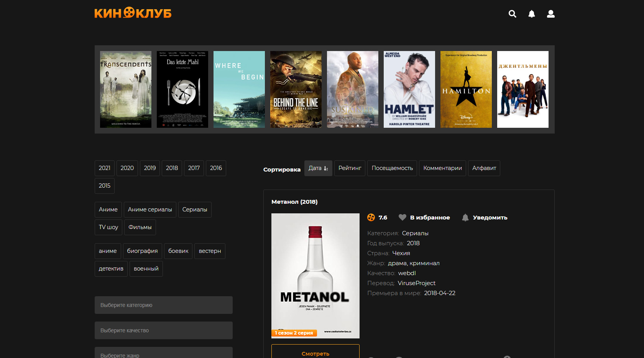The image size is (644, 358).
Task: Click the драма, криминал genre value
Action: pyautogui.click(x=414, y=263)
